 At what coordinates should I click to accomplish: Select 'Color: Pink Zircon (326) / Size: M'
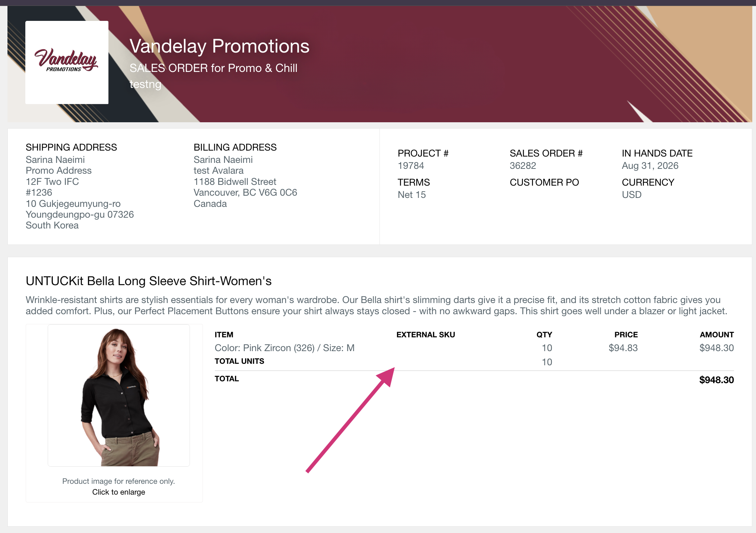(x=285, y=348)
